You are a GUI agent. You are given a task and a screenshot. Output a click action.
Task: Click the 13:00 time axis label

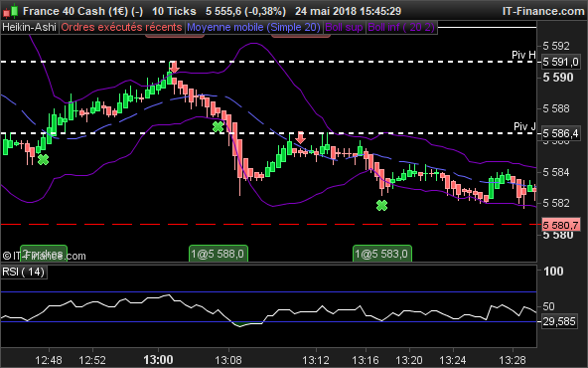click(158, 360)
